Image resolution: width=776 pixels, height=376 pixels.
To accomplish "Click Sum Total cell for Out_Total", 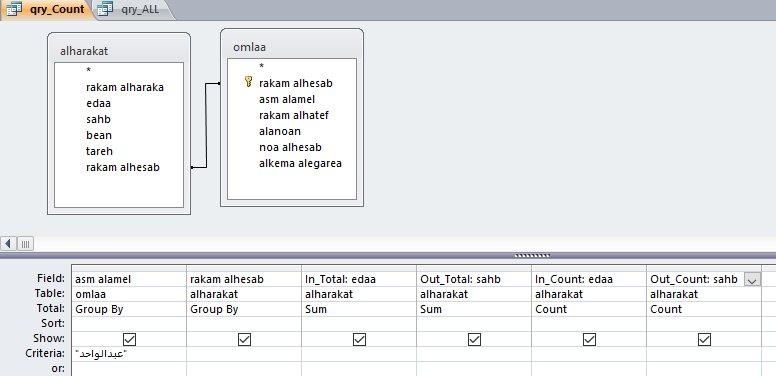I will pos(474,309).
